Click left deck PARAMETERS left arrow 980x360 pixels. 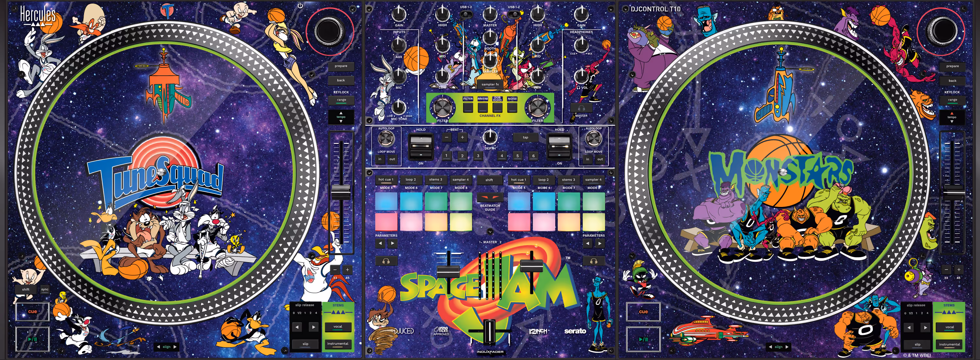380,243
